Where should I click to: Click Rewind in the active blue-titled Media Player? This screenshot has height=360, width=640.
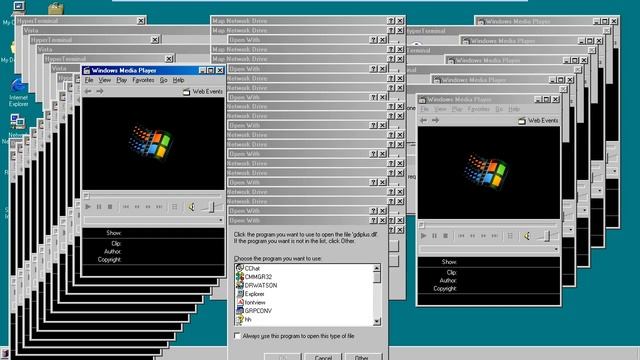[x=137, y=207]
